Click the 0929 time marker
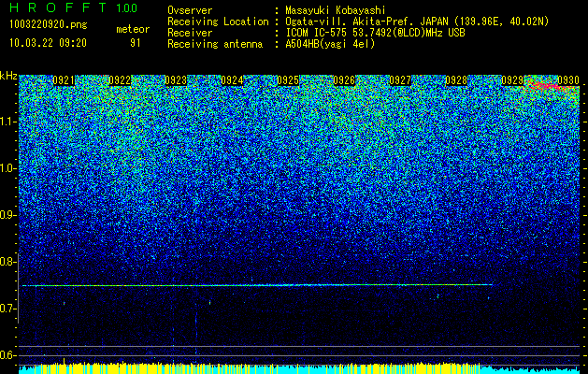 tap(512, 80)
